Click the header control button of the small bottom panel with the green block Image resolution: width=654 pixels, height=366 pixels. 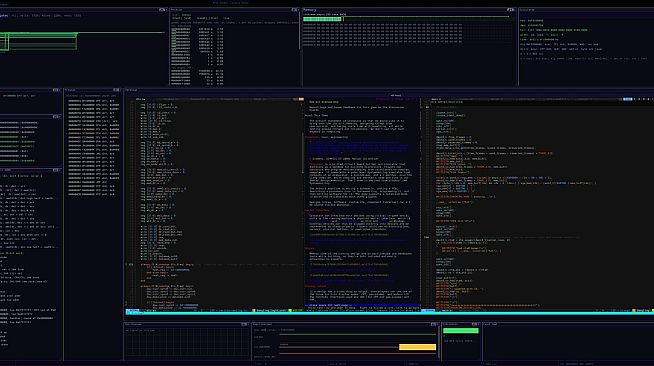pos(475,324)
